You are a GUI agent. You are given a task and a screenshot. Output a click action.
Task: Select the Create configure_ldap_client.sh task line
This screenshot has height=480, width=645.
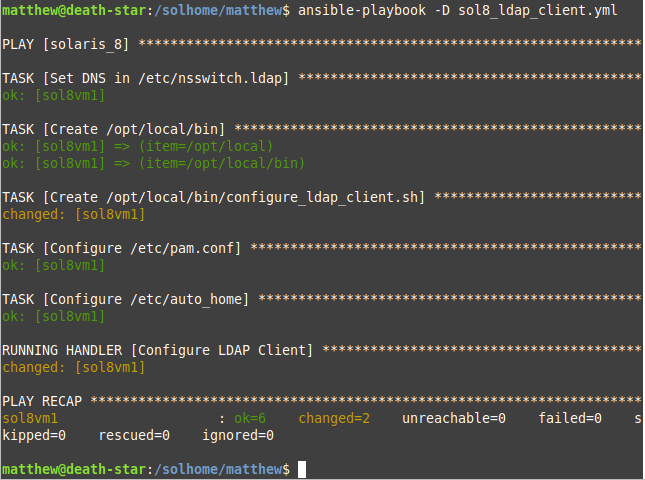pyautogui.click(x=214, y=198)
